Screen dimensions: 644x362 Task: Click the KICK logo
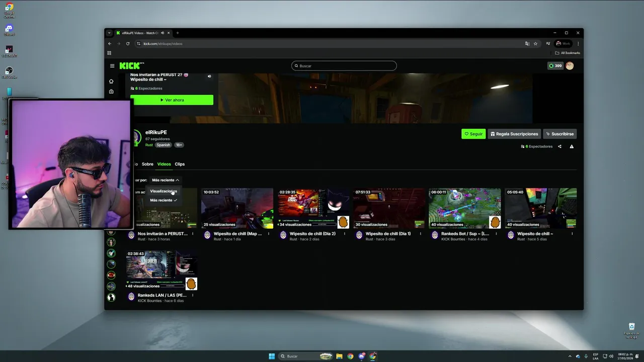pos(131,66)
